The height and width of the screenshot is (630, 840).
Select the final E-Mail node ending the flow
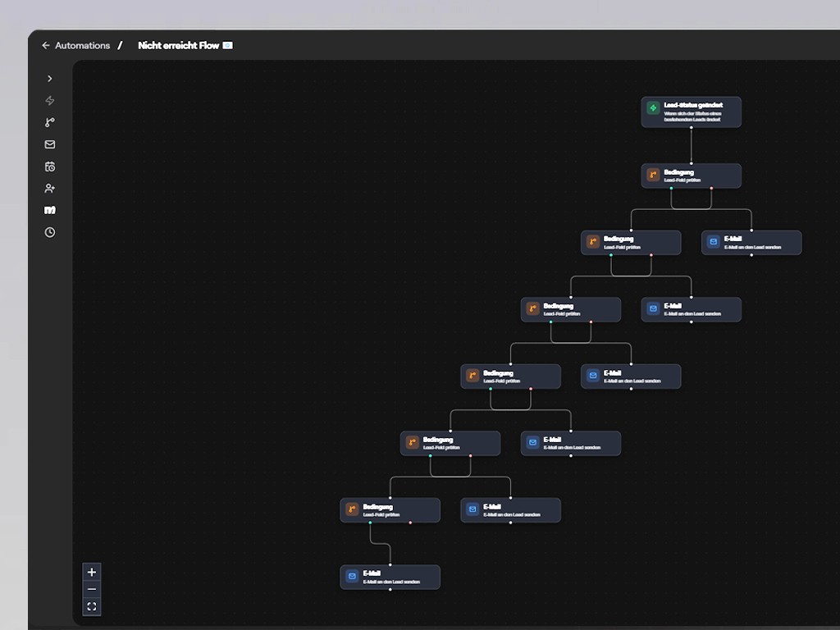[390, 577]
